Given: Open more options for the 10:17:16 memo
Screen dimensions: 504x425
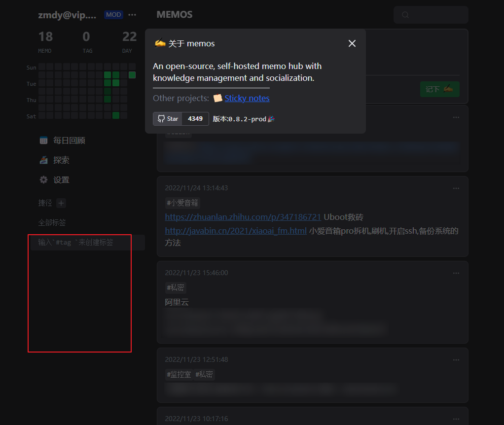Looking at the screenshot, I should click(456, 419).
